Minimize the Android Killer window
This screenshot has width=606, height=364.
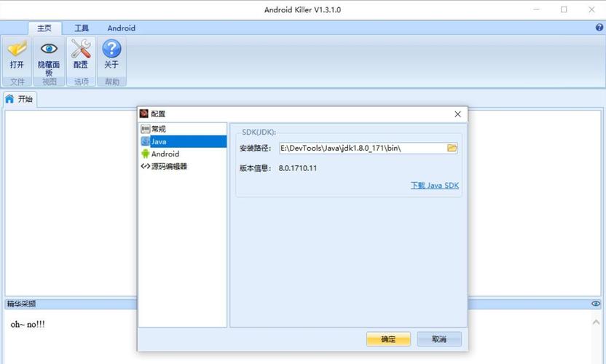pos(536,9)
